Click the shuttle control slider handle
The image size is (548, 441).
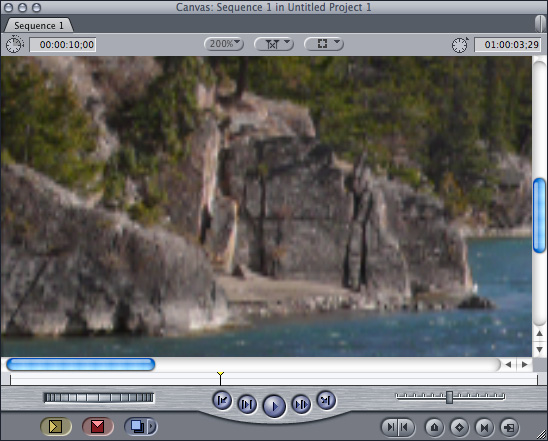[x=449, y=397]
